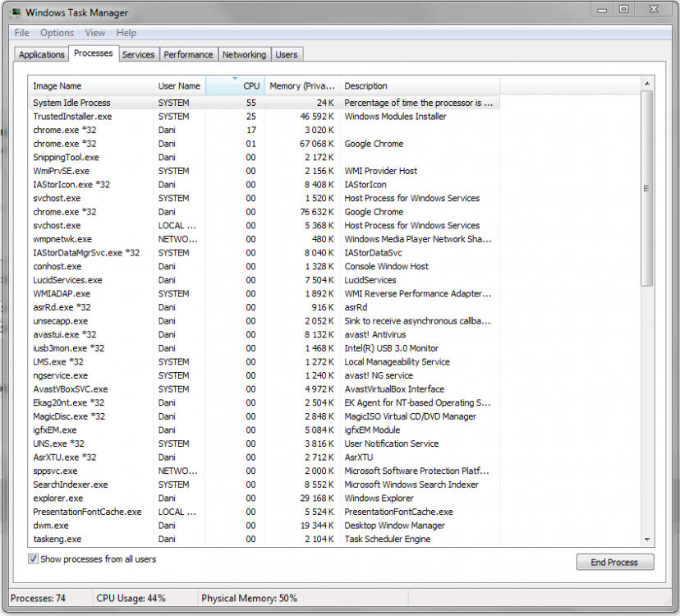This screenshot has height=616, width=680.
Task: Maximize the Task Manager window
Action: (623, 10)
